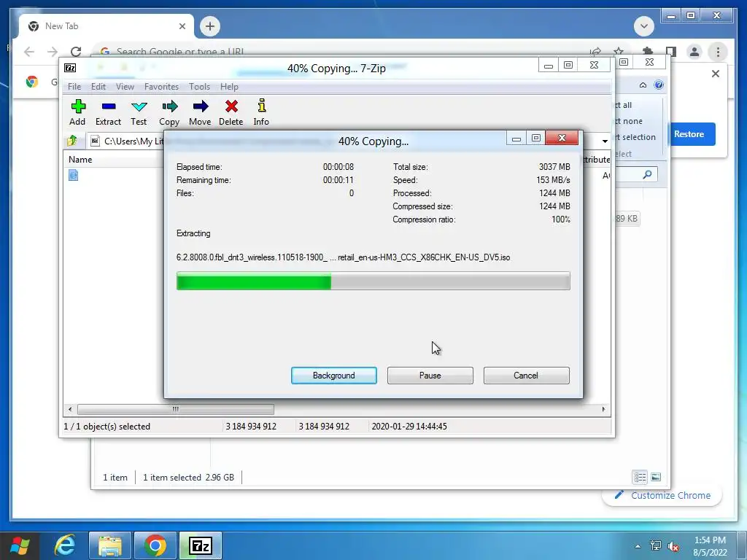Click the Chrome share page icon

click(x=595, y=51)
